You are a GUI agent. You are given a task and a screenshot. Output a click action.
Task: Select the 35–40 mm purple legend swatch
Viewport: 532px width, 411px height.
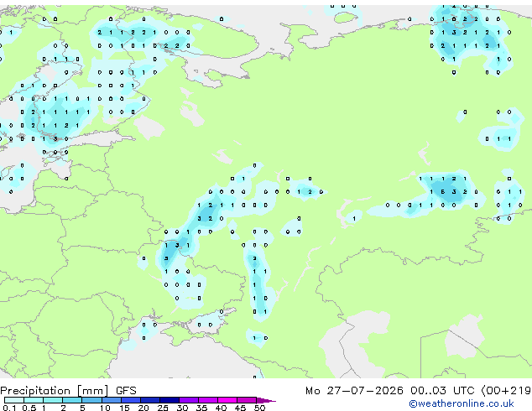pos(208,400)
